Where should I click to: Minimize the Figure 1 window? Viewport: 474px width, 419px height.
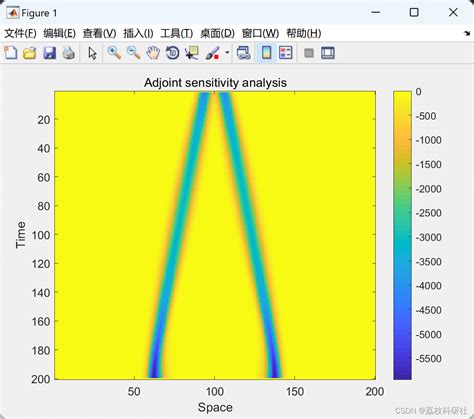(376, 13)
